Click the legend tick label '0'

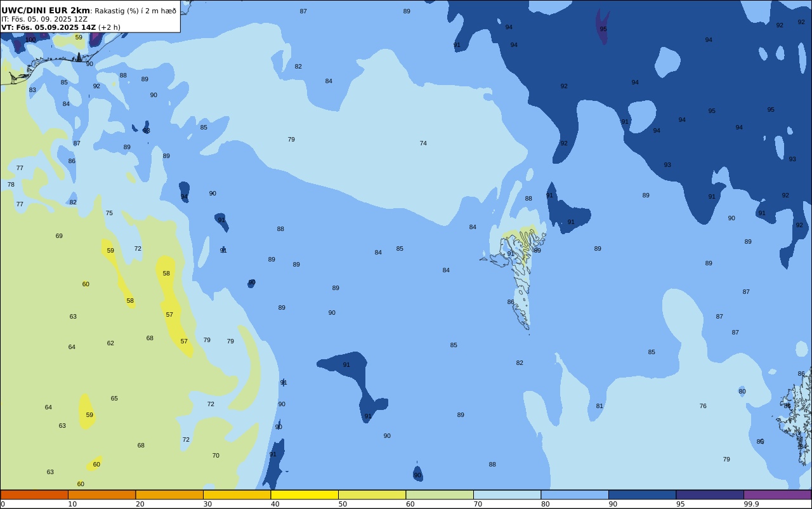(x=3, y=504)
